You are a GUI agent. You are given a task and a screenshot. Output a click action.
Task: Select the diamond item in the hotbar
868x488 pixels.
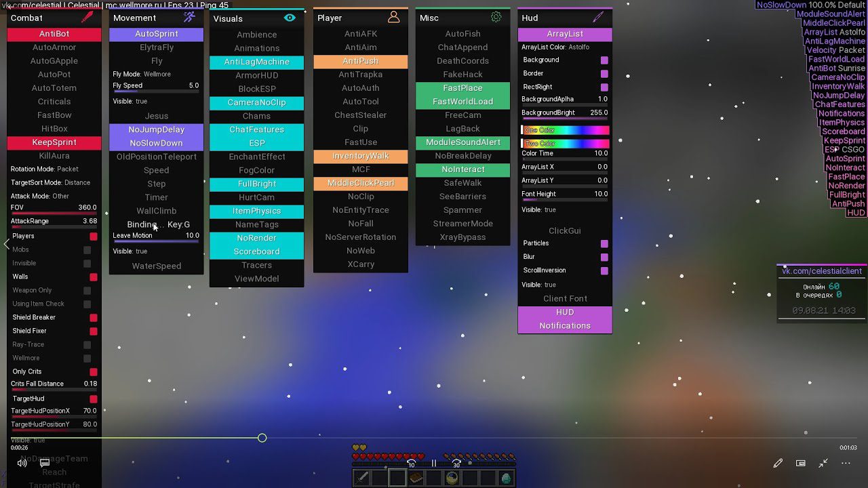506,479
